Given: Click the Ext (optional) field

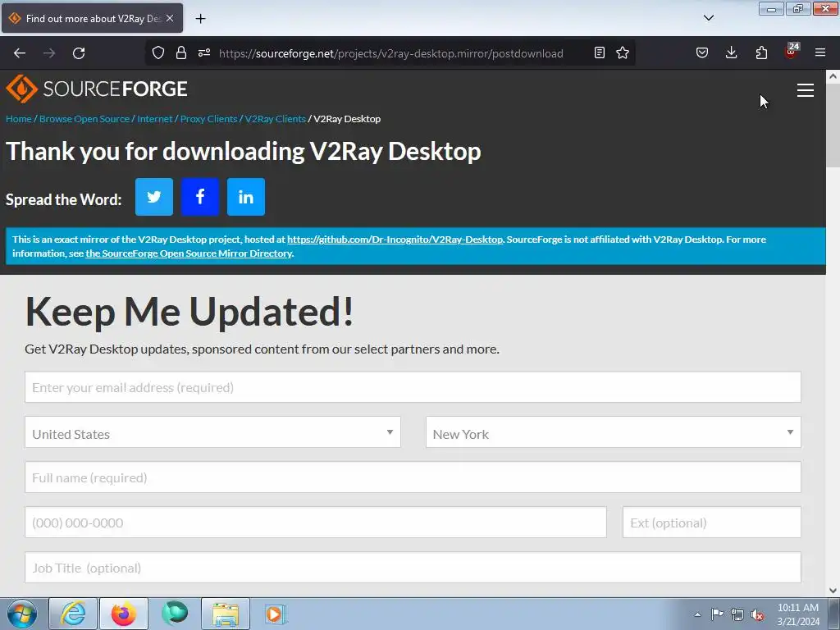Looking at the screenshot, I should click(712, 523).
